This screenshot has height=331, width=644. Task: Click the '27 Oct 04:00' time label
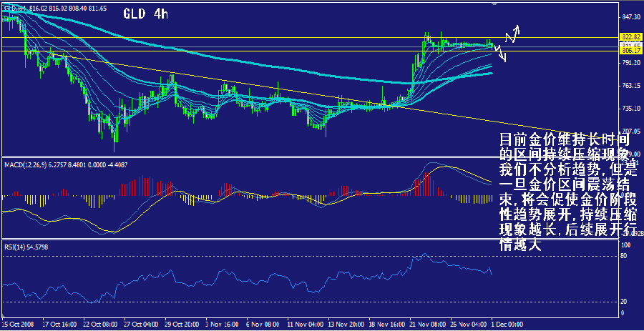[x=140, y=323]
